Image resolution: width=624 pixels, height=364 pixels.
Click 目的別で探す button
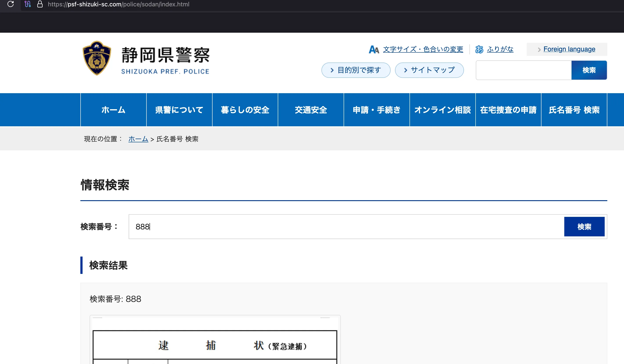tap(356, 70)
